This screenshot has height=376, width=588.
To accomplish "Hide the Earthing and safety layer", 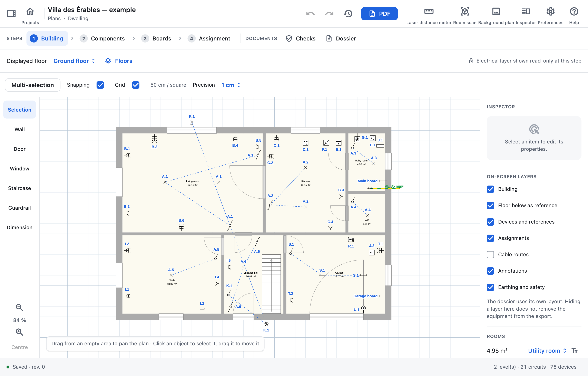I will tap(490, 287).
